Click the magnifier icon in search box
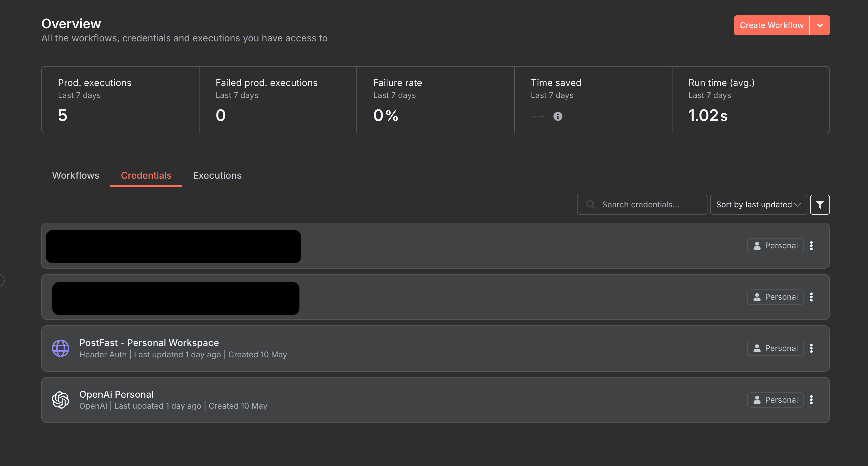The height and width of the screenshot is (466, 868). tap(591, 205)
